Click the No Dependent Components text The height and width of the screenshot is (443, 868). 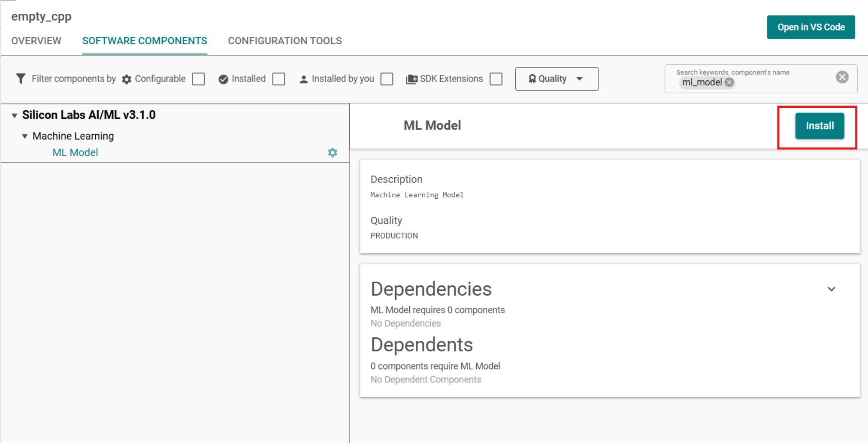point(426,379)
